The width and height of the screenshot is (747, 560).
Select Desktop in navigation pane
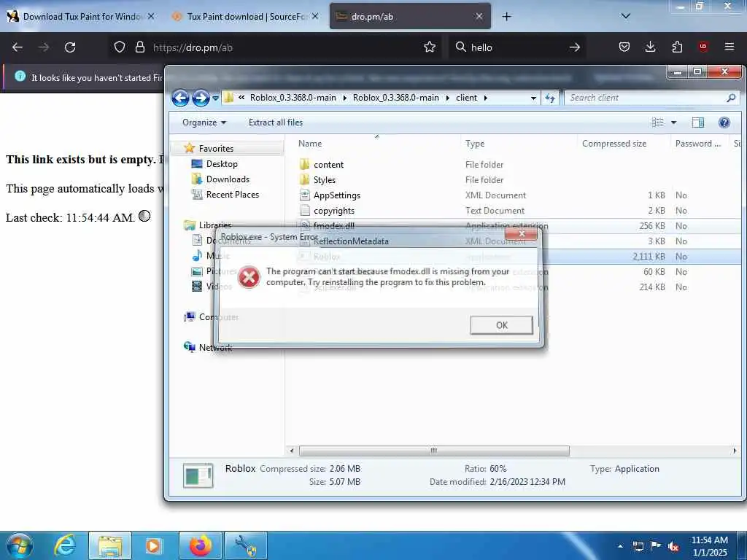222,164
